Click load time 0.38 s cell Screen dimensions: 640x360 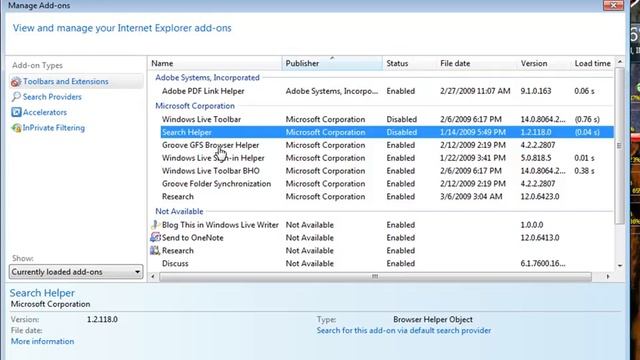point(584,171)
